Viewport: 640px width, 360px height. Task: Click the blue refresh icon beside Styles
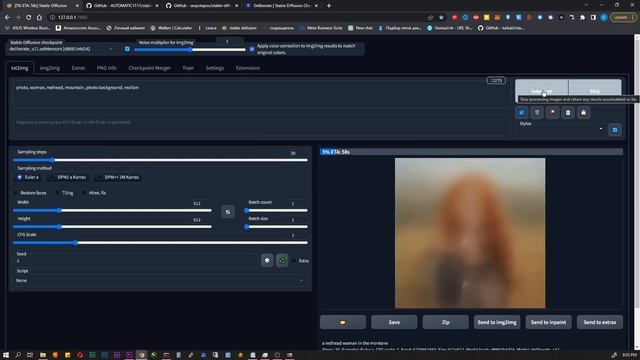pos(615,130)
